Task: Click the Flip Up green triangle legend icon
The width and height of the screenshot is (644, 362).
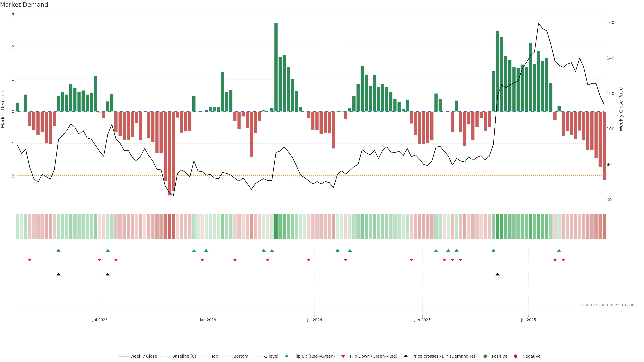Action: (x=286, y=356)
